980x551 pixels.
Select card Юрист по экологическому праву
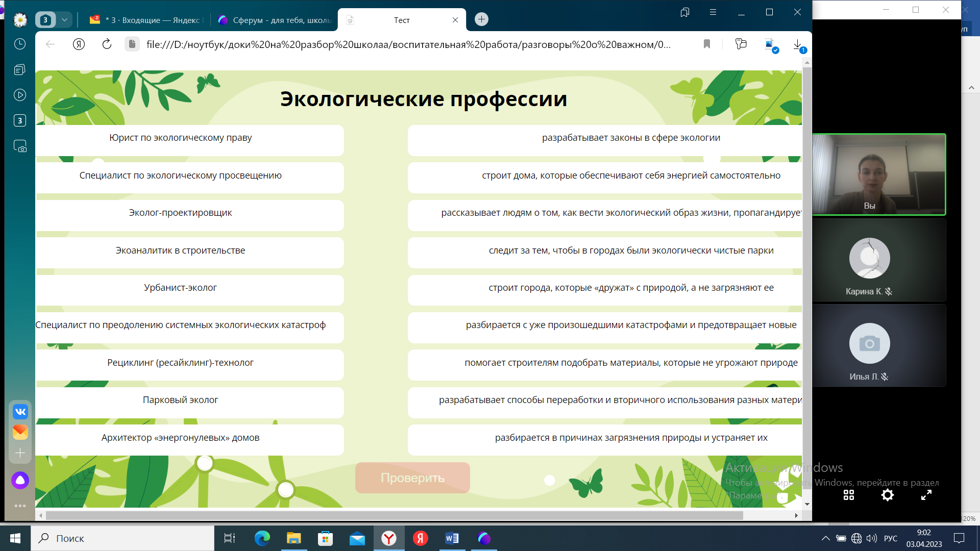(190, 140)
